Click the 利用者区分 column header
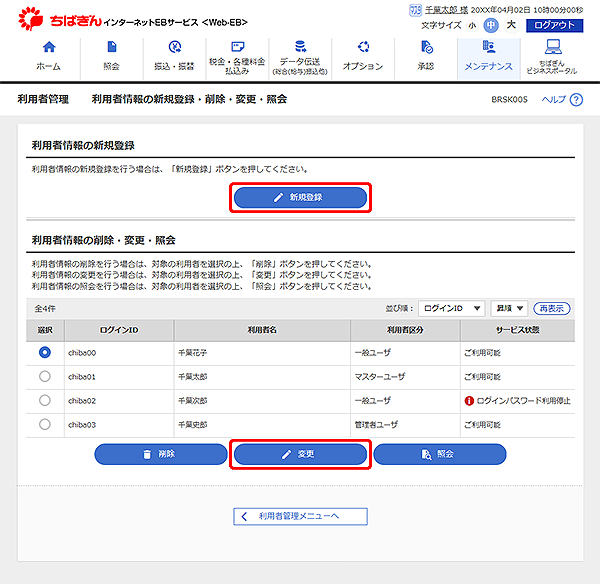 coord(405,330)
